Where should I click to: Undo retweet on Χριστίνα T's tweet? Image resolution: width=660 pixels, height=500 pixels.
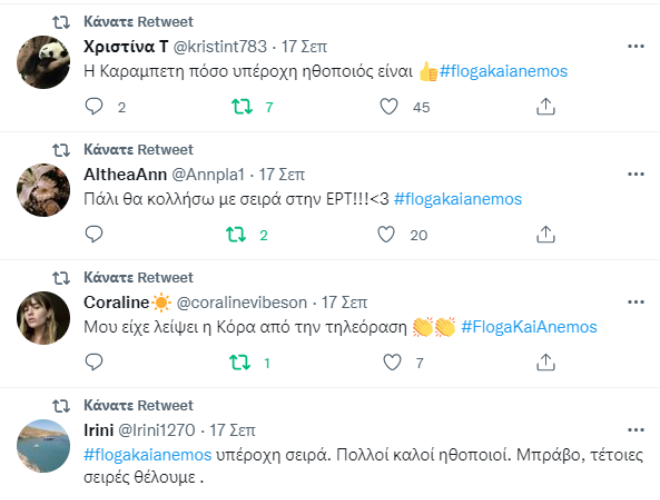(240, 106)
